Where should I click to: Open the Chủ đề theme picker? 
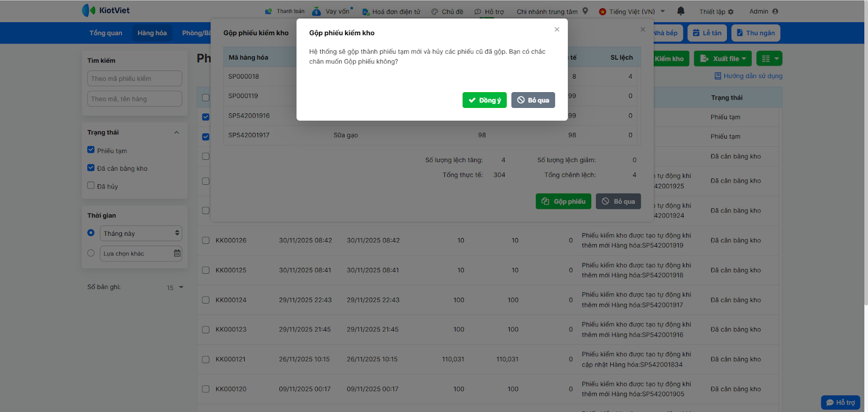pyautogui.click(x=448, y=11)
